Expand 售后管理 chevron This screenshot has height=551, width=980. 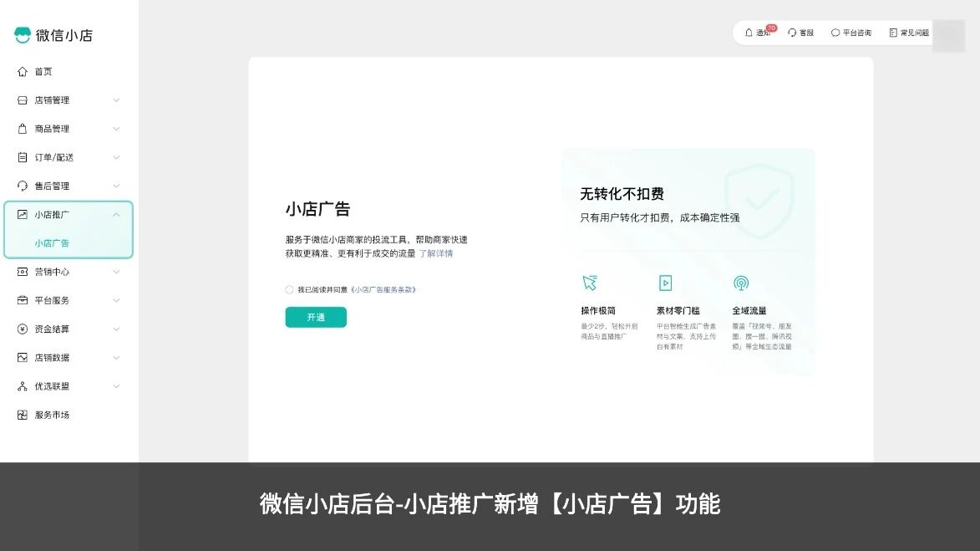point(116,186)
